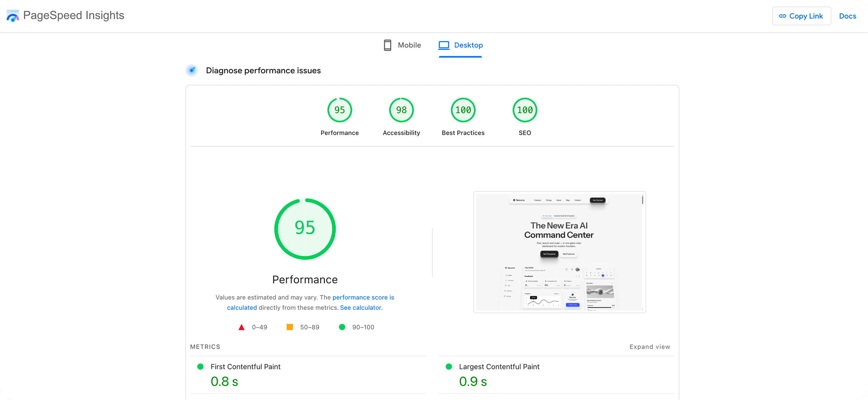Click the Performance score gauge showing 95

305,228
